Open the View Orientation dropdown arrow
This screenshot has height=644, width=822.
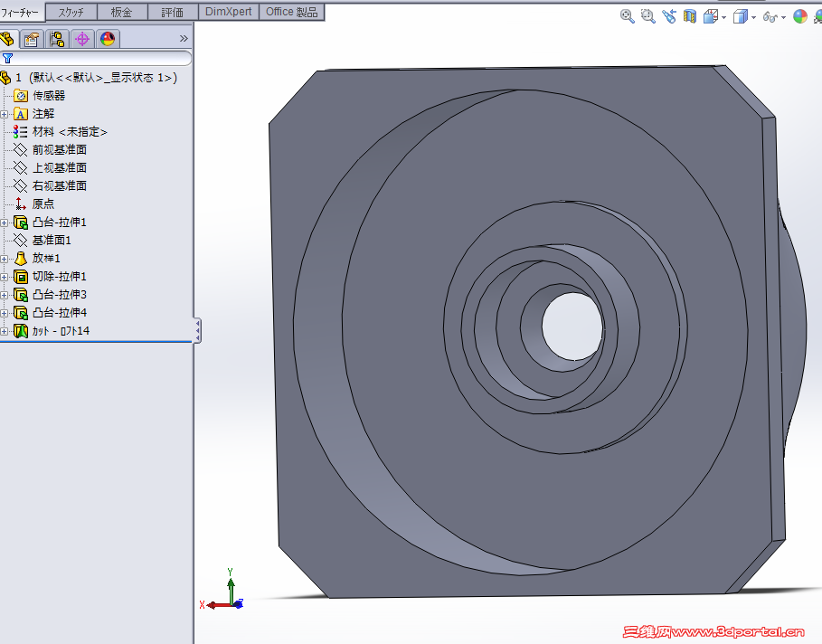[724, 17]
